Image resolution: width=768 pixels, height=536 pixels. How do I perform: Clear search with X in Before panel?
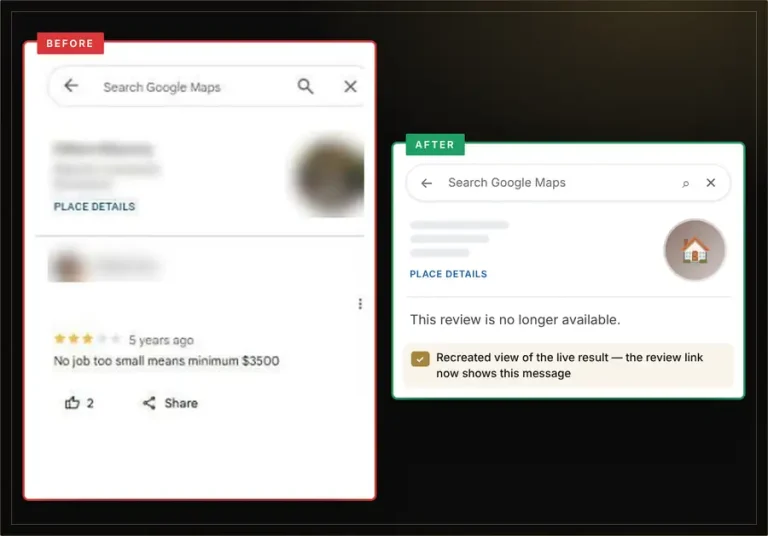(350, 87)
